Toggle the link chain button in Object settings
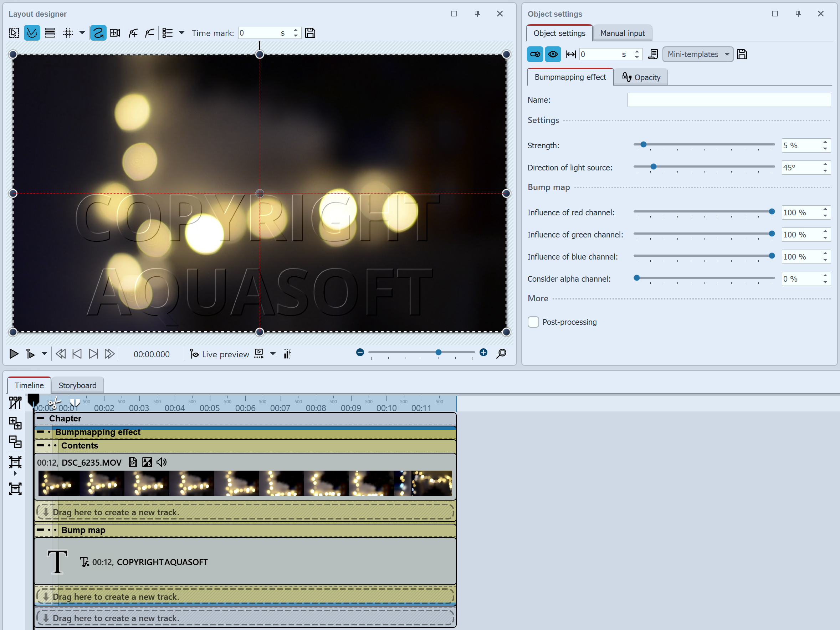The height and width of the screenshot is (630, 840). click(535, 54)
